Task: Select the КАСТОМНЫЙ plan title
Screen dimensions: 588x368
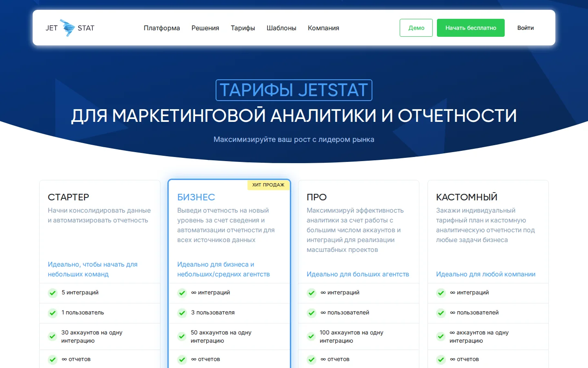Action: [x=467, y=197]
